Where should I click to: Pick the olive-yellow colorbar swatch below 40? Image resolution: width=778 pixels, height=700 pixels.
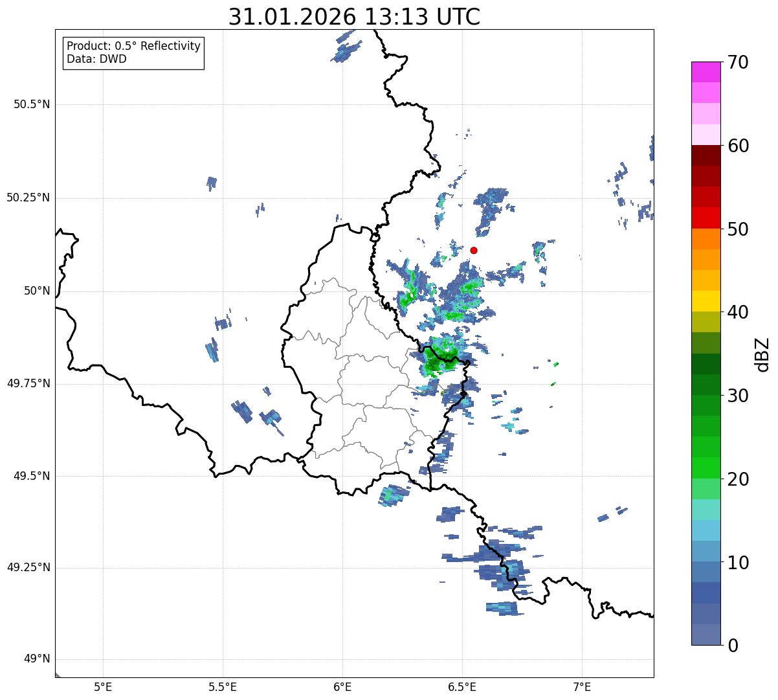(x=706, y=322)
